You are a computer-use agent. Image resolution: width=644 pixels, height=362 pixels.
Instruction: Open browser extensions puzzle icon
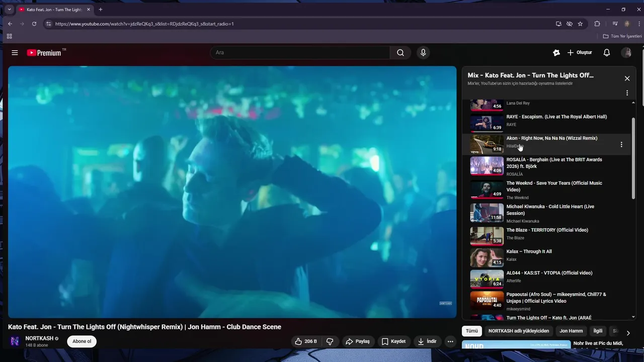pos(597,24)
